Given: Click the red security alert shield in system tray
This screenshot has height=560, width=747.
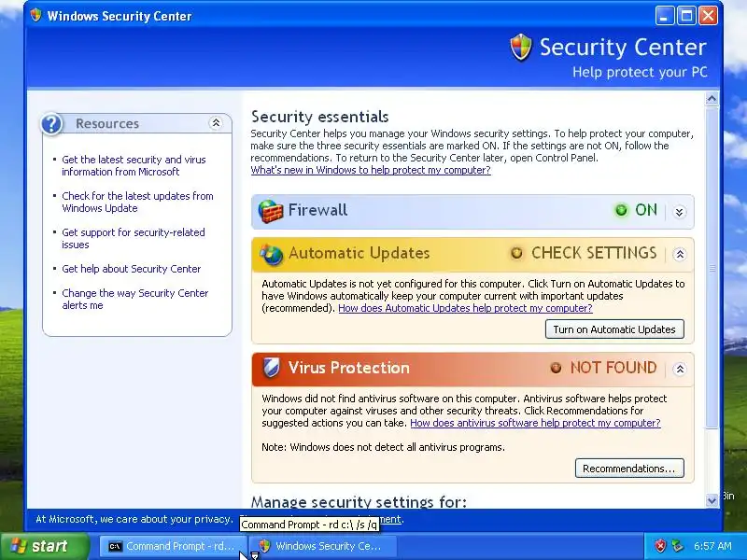Looking at the screenshot, I should point(660,546).
